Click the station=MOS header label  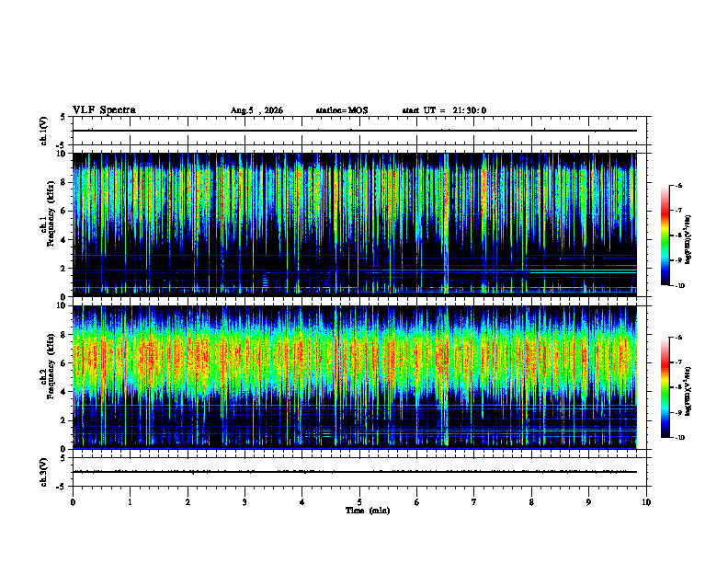(342, 110)
